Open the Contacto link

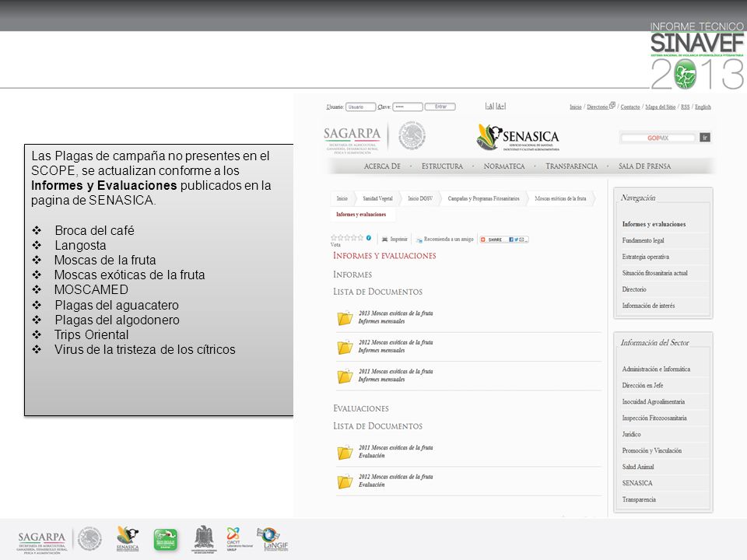tap(630, 107)
